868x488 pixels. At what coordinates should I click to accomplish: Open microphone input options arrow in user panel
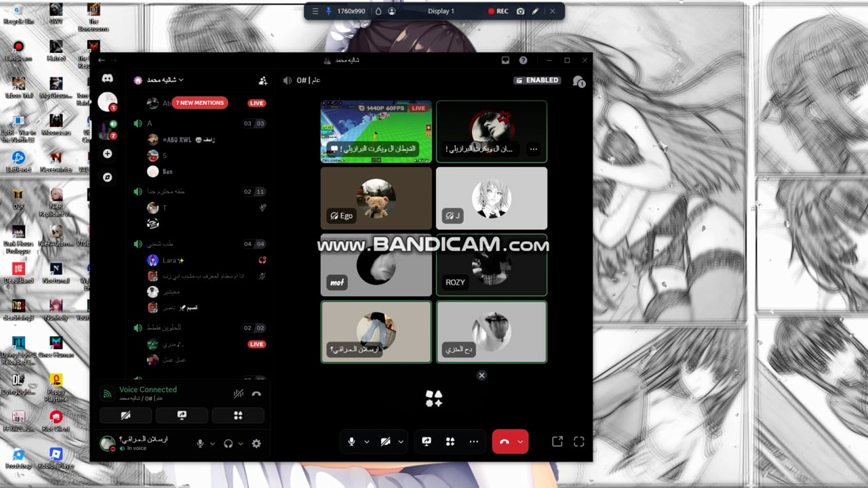pos(212,443)
